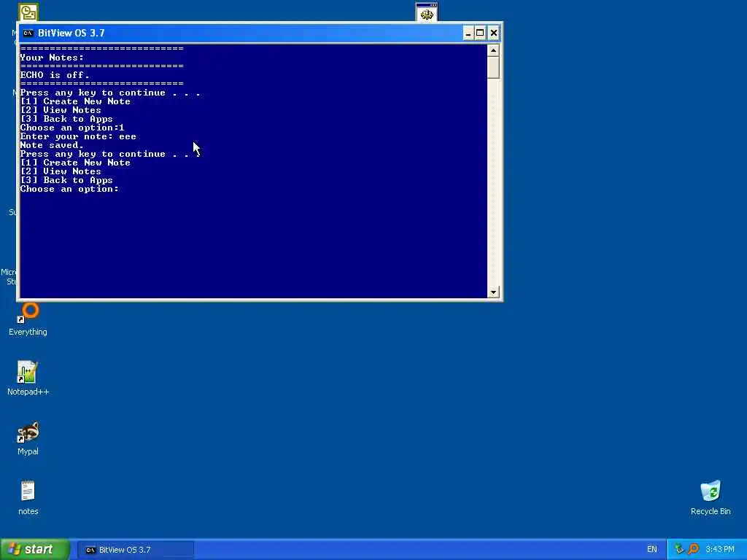This screenshot has height=560, width=747.
Task: Click the 3:43 PM clock
Action: click(720, 549)
